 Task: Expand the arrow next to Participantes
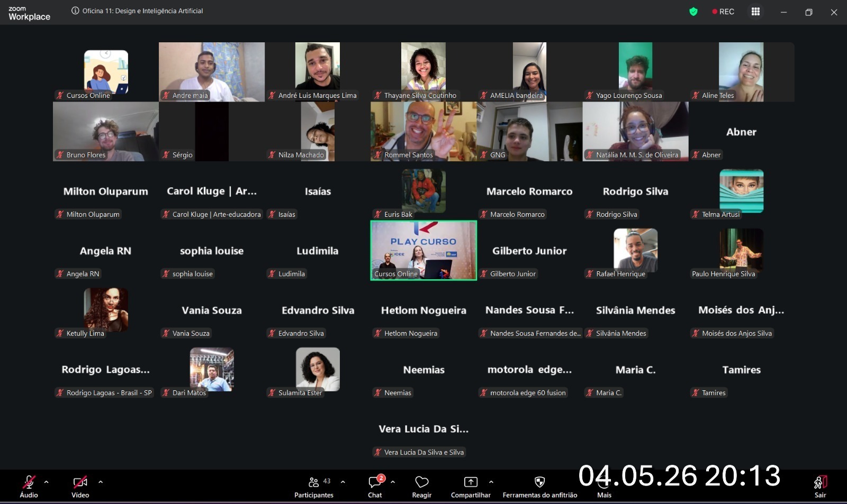343,482
